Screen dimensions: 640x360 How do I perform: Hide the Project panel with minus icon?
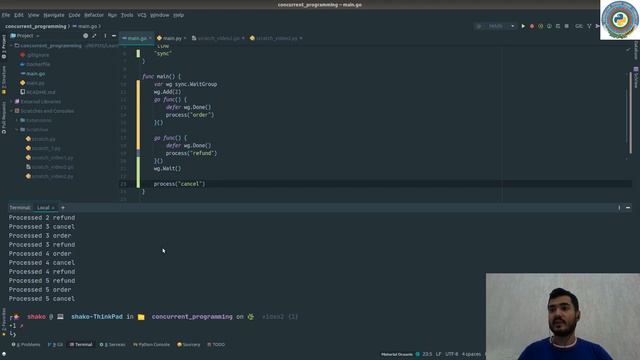pos(114,36)
